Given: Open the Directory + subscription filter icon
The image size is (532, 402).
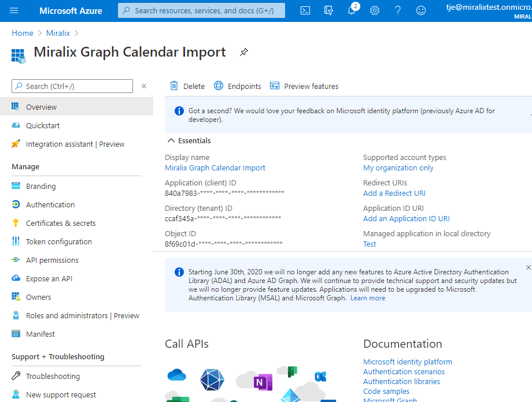Looking at the screenshot, I should [328, 10].
